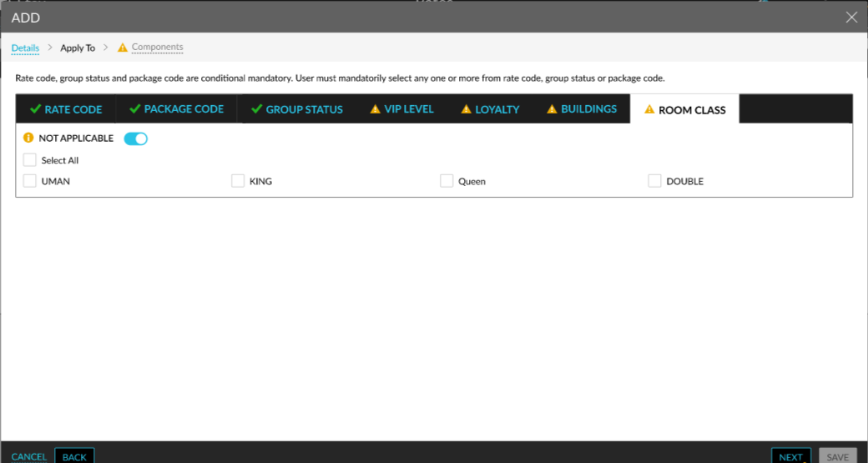Switch to the LOYALTY tab

tap(490, 109)
